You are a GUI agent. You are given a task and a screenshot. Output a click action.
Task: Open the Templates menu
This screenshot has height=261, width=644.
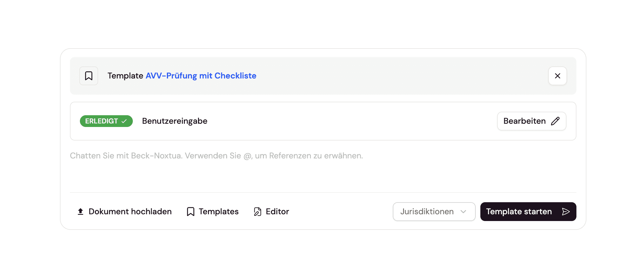click(x=218, y=212)
